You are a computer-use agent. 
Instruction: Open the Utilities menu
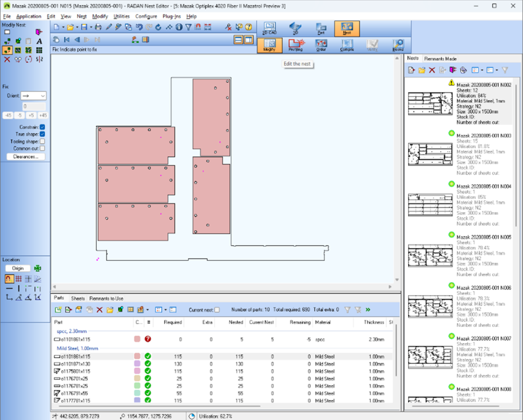coord(122,16)
